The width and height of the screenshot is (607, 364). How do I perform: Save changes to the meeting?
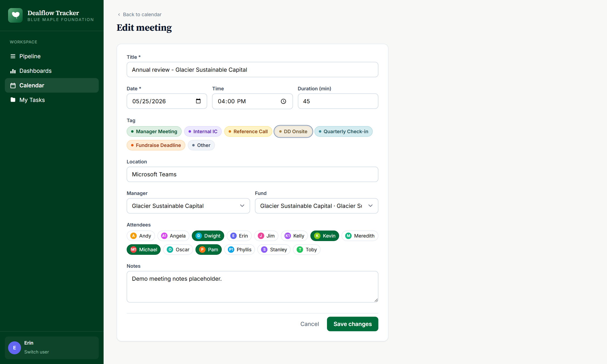[x=353, y=324]
